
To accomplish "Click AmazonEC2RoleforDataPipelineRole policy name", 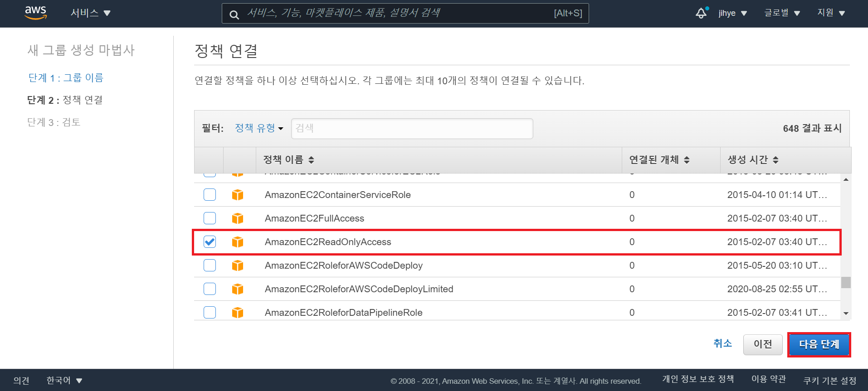I will [x=344, y=313].
